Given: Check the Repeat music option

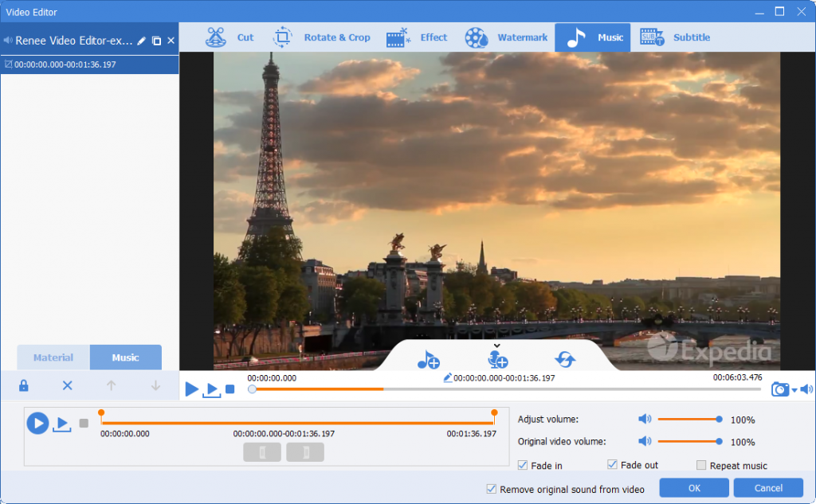Looking at the screenshot, I should point(701,466).
